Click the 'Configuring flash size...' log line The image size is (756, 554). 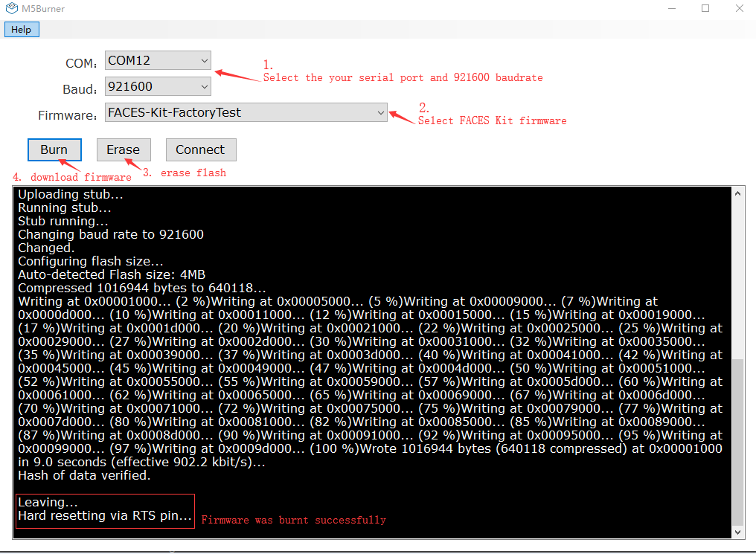(91, 261)
